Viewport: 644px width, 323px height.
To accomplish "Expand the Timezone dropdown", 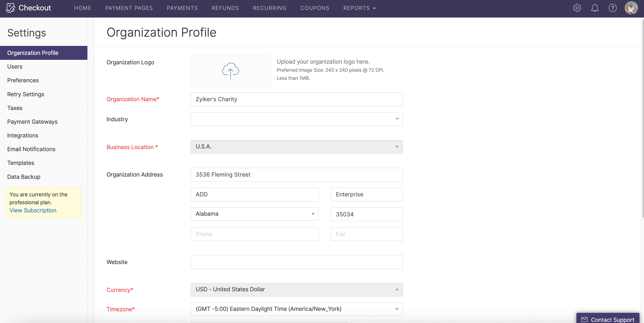I will 297,309.
